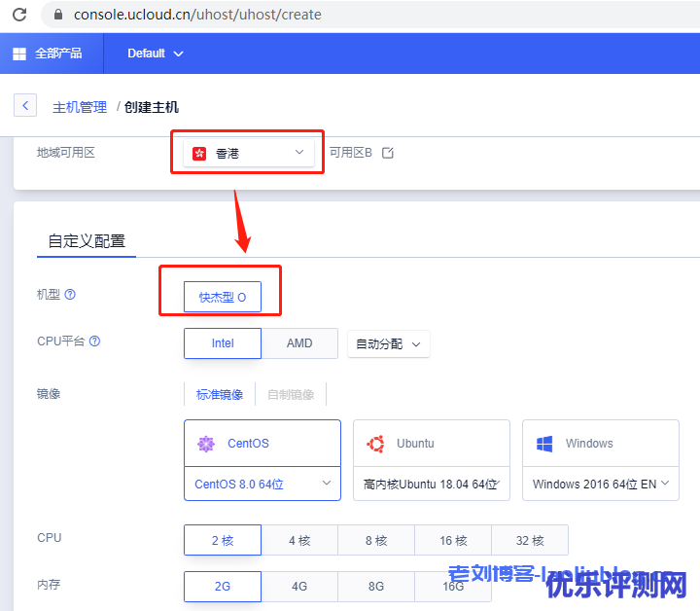Click the back arrow beside 主机管理

(25, 106)
